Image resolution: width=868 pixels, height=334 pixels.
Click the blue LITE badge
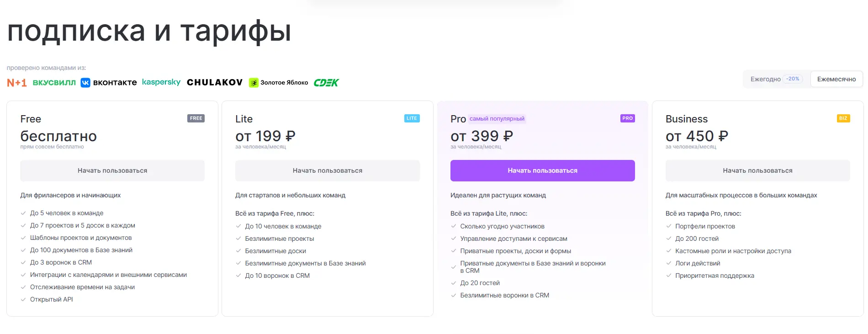[412, 118]
